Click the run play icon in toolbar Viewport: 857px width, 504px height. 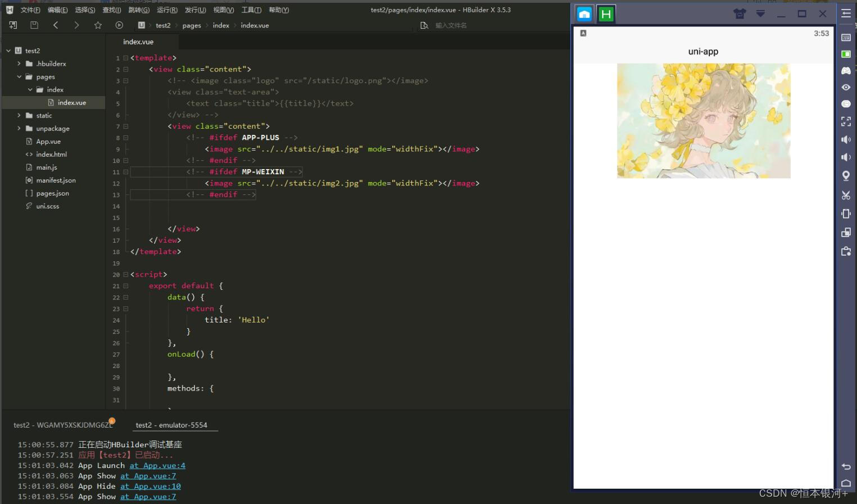[119, 25]
